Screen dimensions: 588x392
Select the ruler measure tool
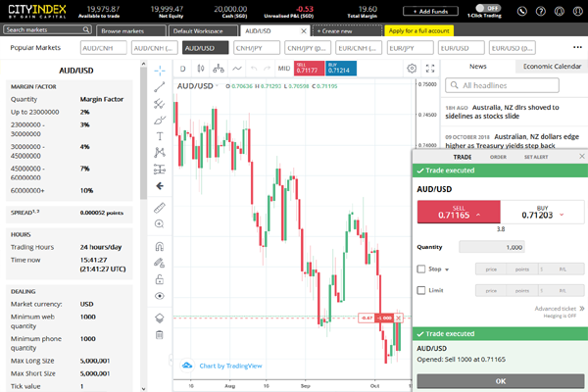(160, 208)
